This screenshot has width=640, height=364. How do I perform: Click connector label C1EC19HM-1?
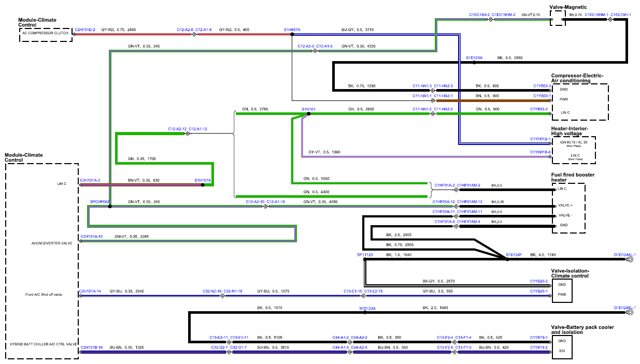(x=596, y=15)
